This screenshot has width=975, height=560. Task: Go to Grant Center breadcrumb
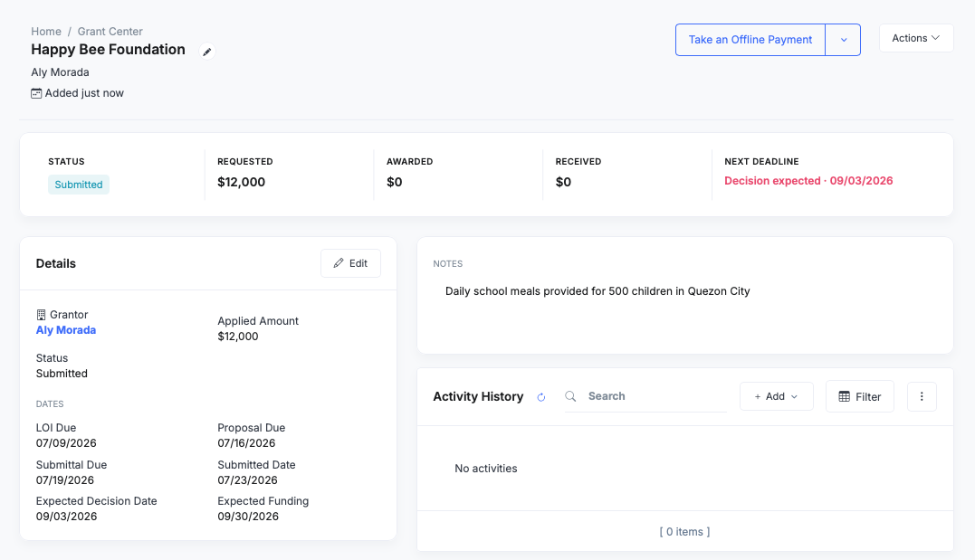[x=110, y=31]
